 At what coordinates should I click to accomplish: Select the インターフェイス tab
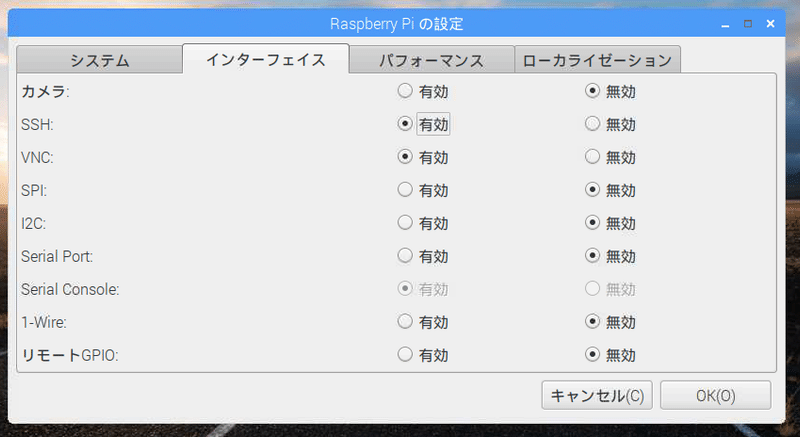(x=265, y=60)
